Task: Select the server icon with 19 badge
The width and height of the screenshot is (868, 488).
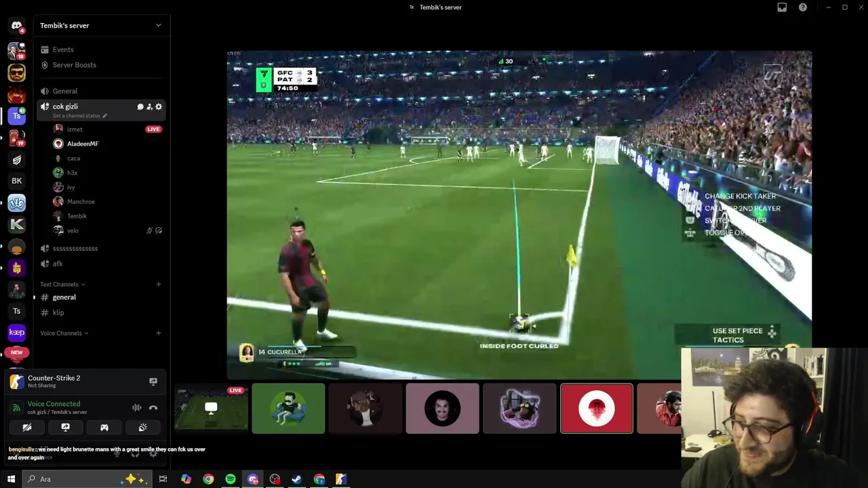Action: click(x=16, y=138)
